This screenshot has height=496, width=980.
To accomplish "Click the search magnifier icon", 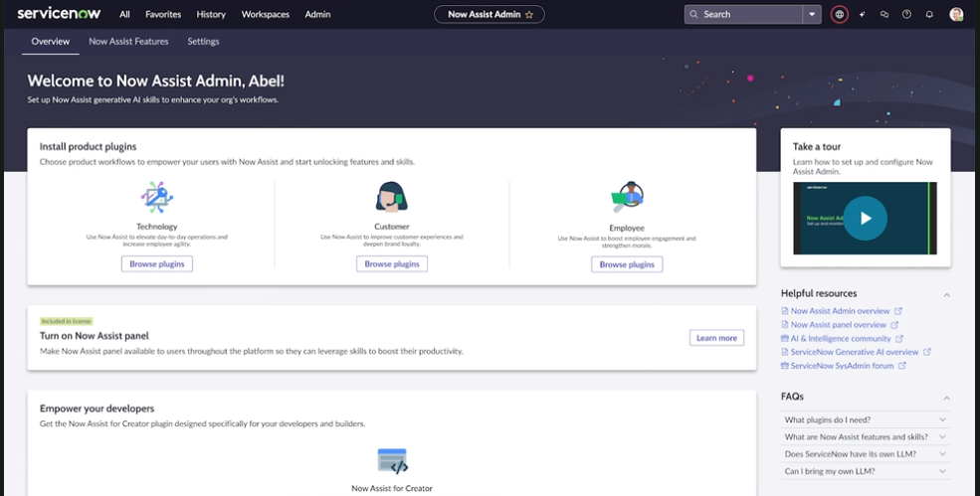I will 693,14.
